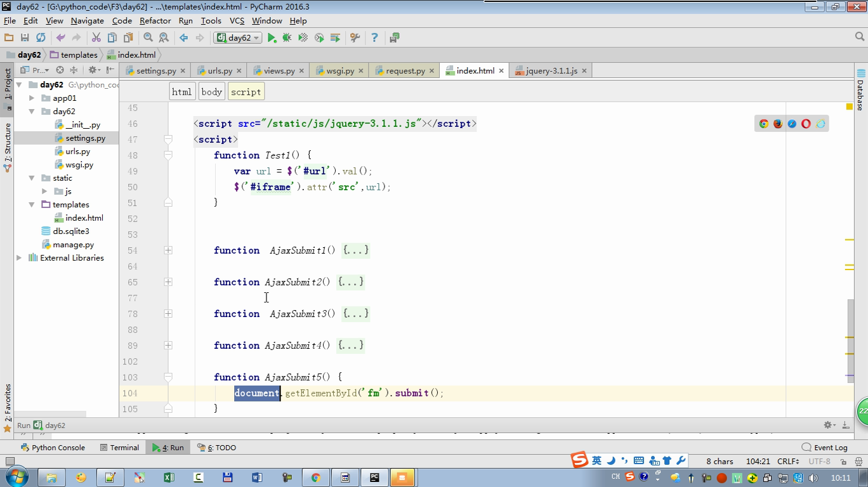Run day62 with the green play icon
Image resolution: width=868 pixels, height=487 pixels.
(272, 38)
